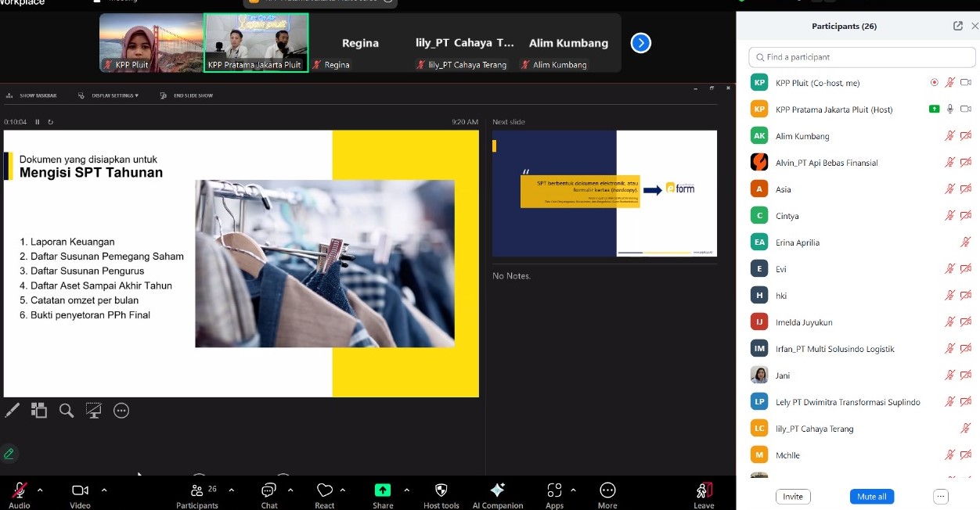This screenshot has width=980, height=510.
Task: Click the black out slide show icon
Action: [x=94, y=410]
